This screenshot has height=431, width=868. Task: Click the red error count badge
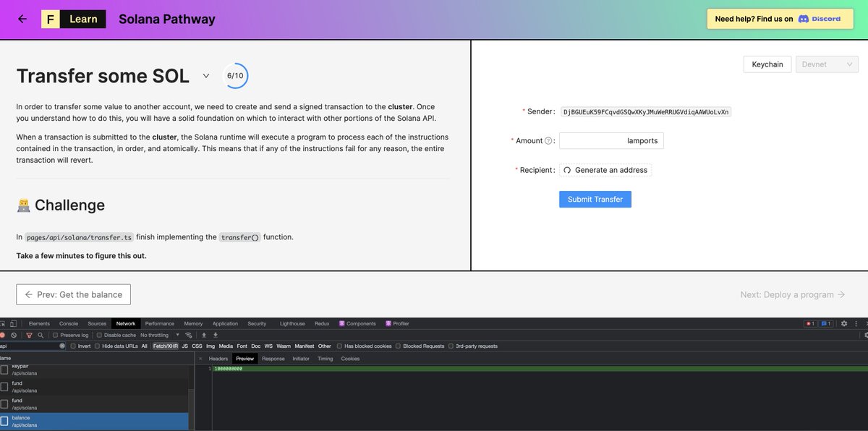(x=810, y=324)
